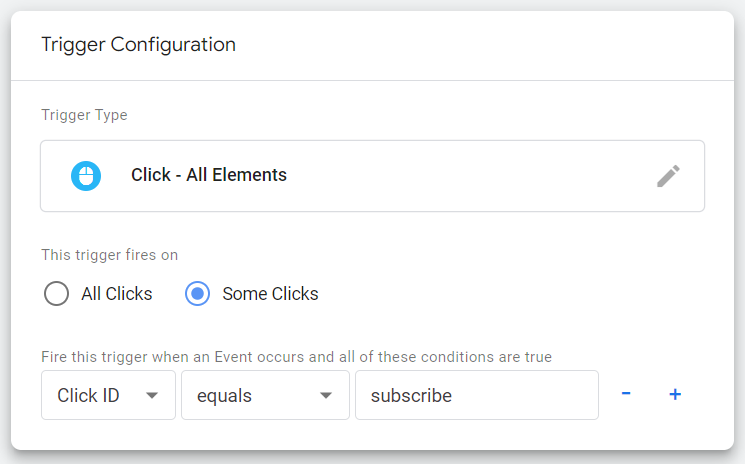Click the "Some Clicks" label text
The image size is (745, 464).
270,294
